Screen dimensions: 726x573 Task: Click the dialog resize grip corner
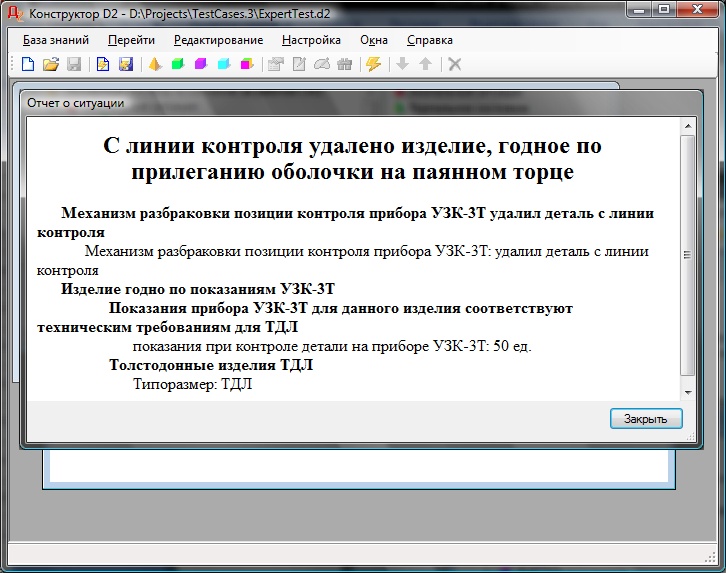point(690,436)
